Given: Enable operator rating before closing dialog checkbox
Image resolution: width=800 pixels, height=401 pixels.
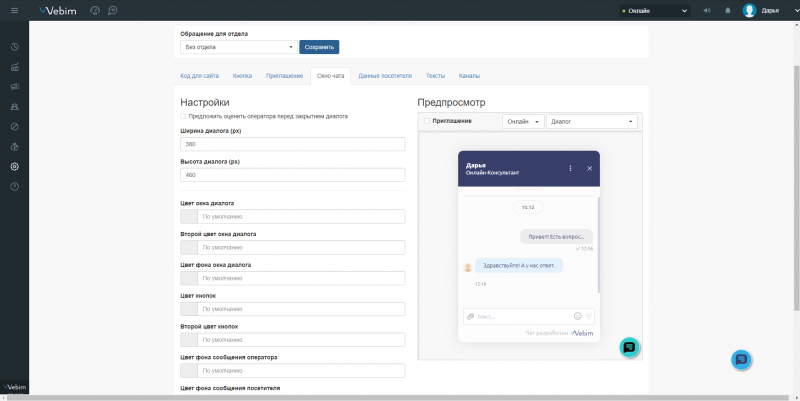Looking at the screenshot, I should pyautogui.click(x=183, y=116).
